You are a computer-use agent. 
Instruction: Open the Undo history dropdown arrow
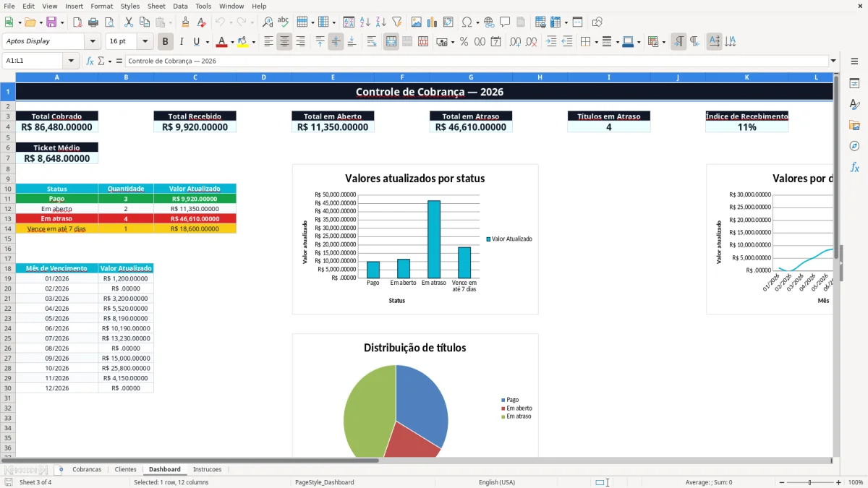(x=231, y=22)
